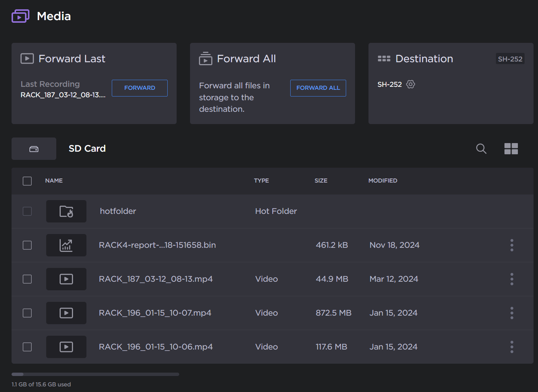Click the Forward Last playback icon
This screenshot has width=538, height=392.
click(x=27, y=59)
